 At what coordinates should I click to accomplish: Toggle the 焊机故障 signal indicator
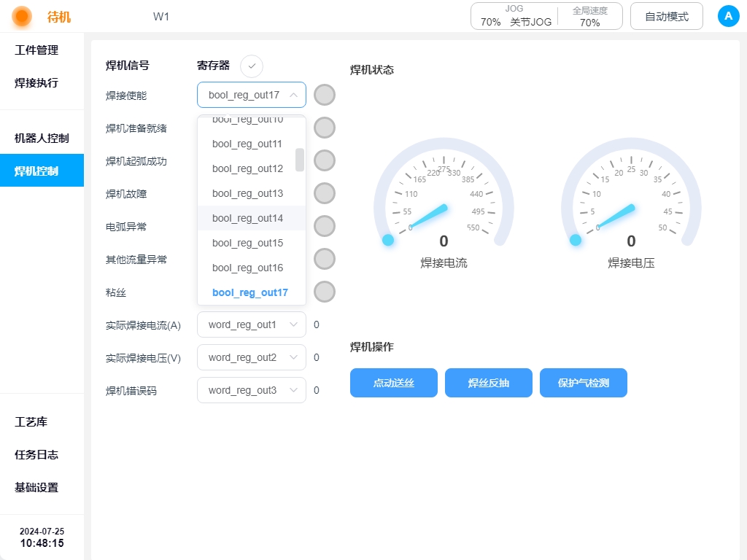pyautogui.click(x=325, y=193)
